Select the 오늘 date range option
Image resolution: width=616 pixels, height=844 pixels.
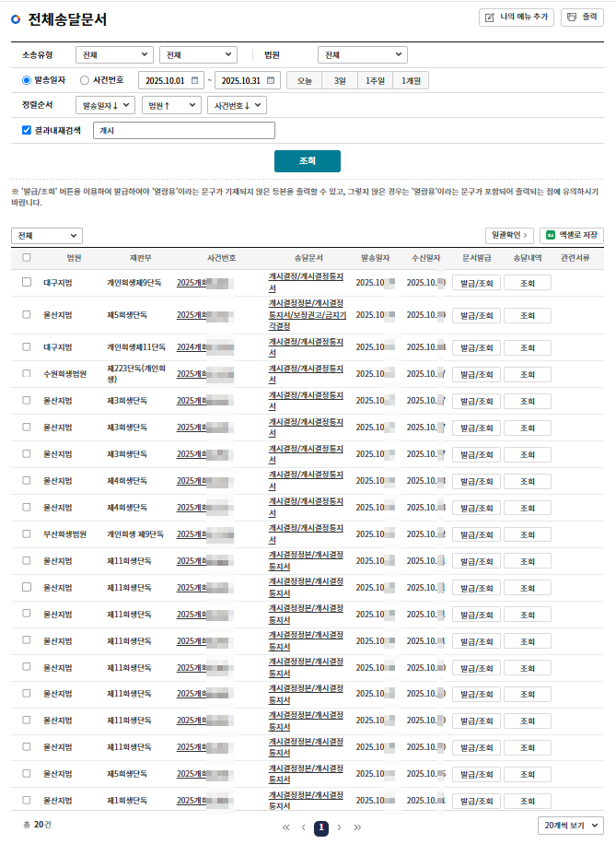pos(304,80)
